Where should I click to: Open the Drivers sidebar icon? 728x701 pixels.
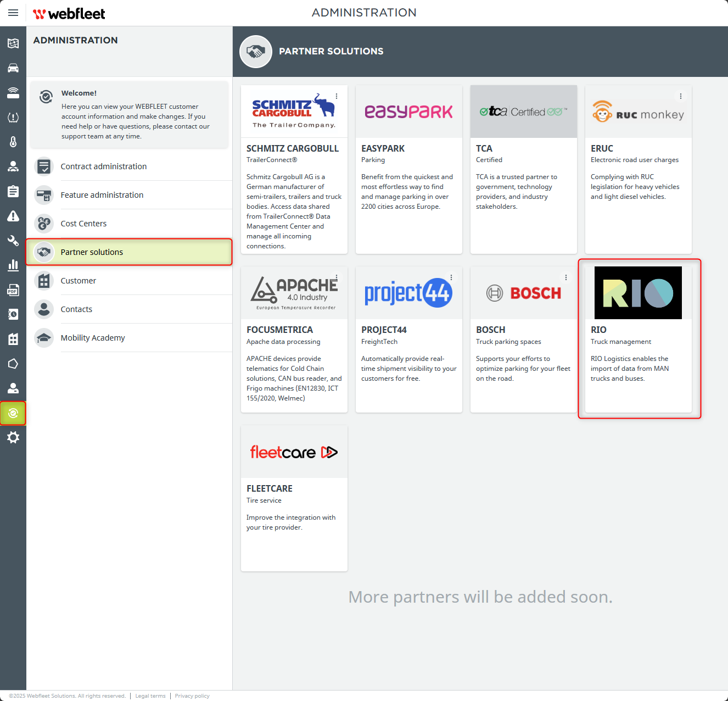point(13,166)
